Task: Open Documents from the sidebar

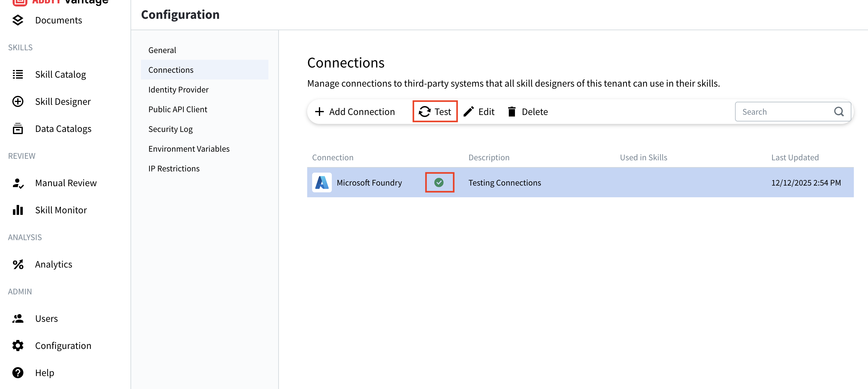Action: point(58,20)
